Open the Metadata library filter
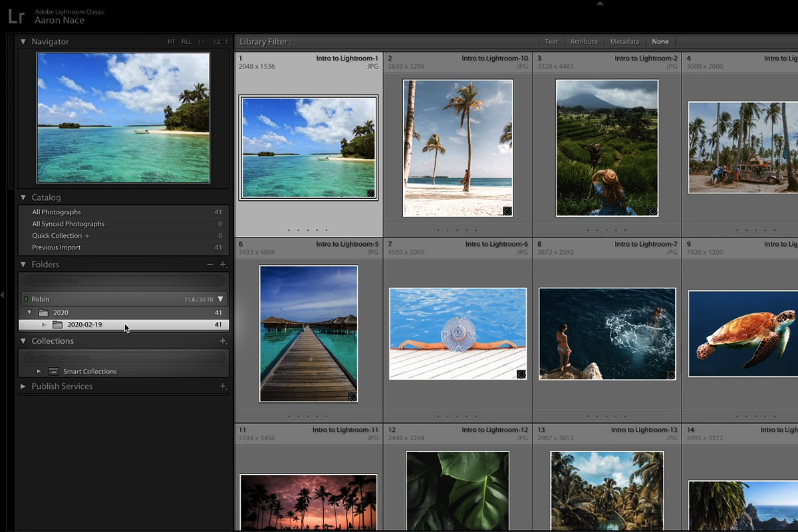 click(x=624, y=42)
